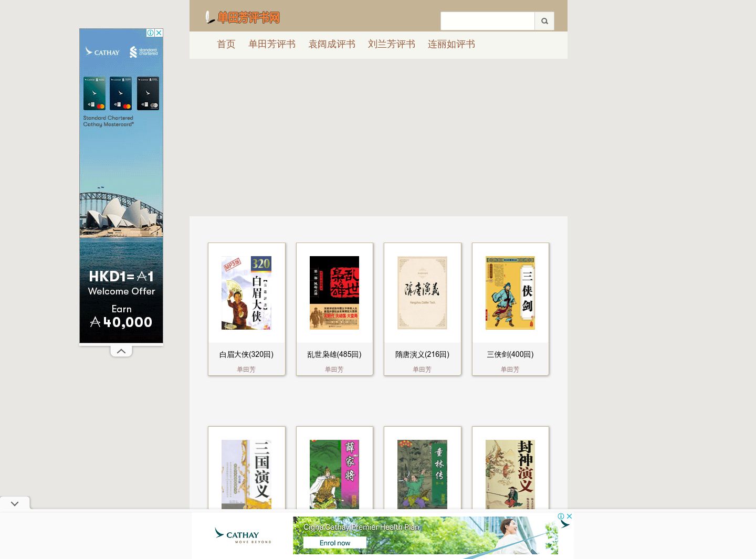Focus the search input field
Screen dimensions: 756x559
point(487,21)
